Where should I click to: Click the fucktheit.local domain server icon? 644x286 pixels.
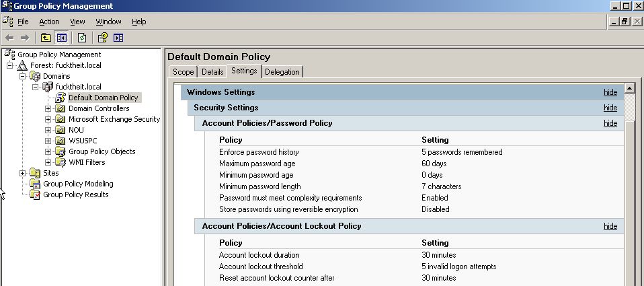48,87
